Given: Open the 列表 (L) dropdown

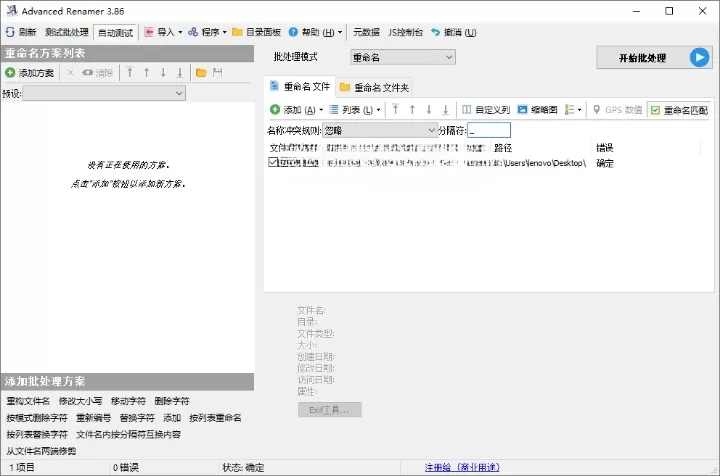Looking at the screenshot, I should click(x=355, y=110).
